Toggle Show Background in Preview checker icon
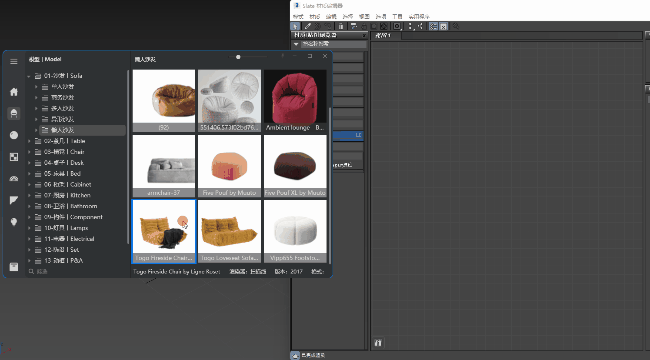The width and height of the screenshot is (650, 360). [x=383, y=26]
